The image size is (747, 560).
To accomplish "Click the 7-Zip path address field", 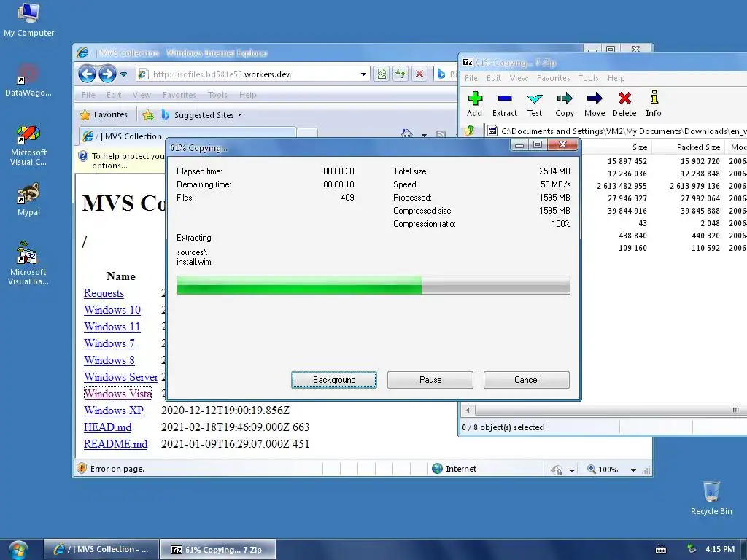I will point(616,131).
